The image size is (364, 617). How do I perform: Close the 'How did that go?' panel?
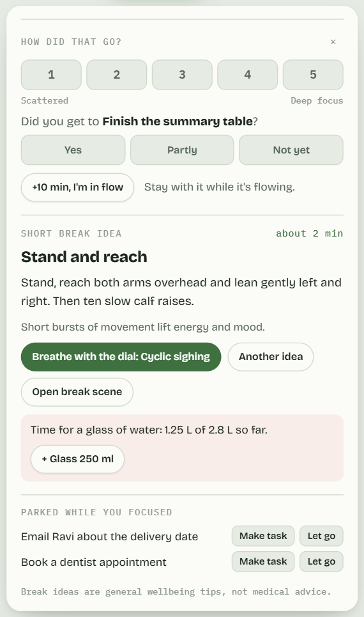[x=333, y=42]
